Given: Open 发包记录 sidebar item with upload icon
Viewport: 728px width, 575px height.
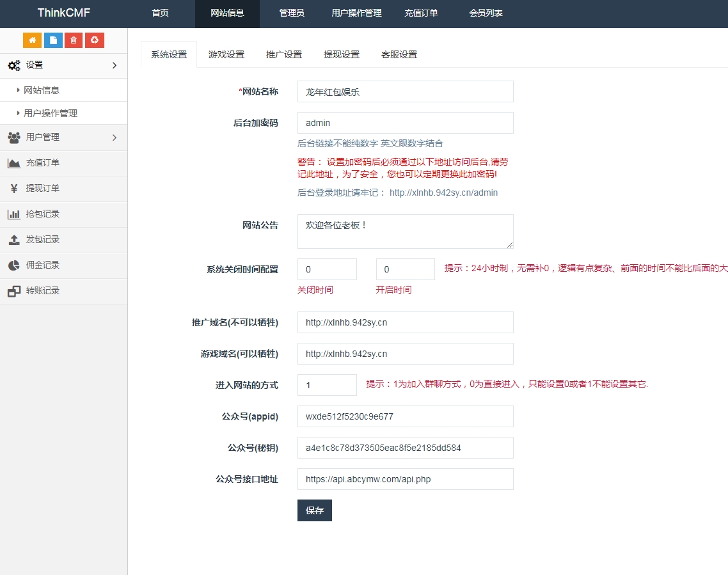Looking at the screenshot, I should [x=42, y=240].
